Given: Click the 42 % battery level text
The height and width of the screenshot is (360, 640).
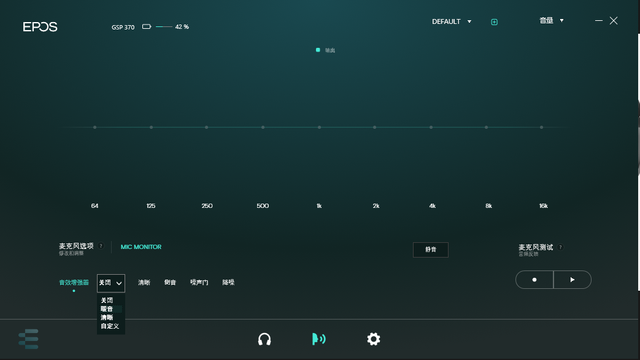Looking at the screenshot, I should [x=182, y=27].
